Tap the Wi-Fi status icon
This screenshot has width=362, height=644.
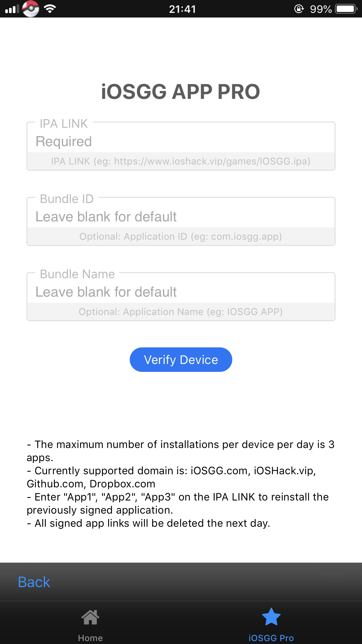50,9
